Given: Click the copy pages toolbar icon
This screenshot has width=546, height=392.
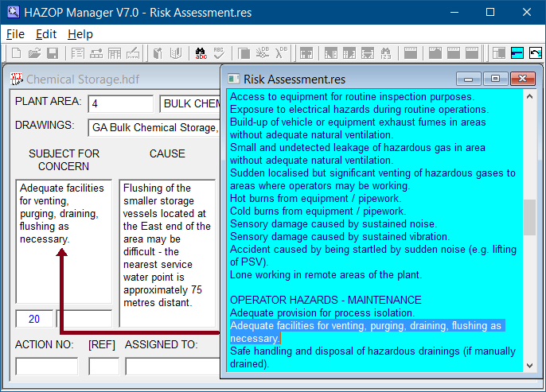Looking at the screenshot, I should [x=244, y=53].
